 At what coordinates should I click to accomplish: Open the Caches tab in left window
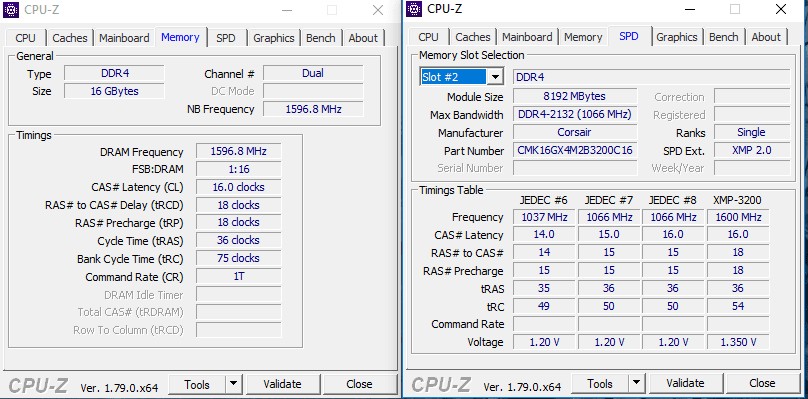[x=70, y=38]
